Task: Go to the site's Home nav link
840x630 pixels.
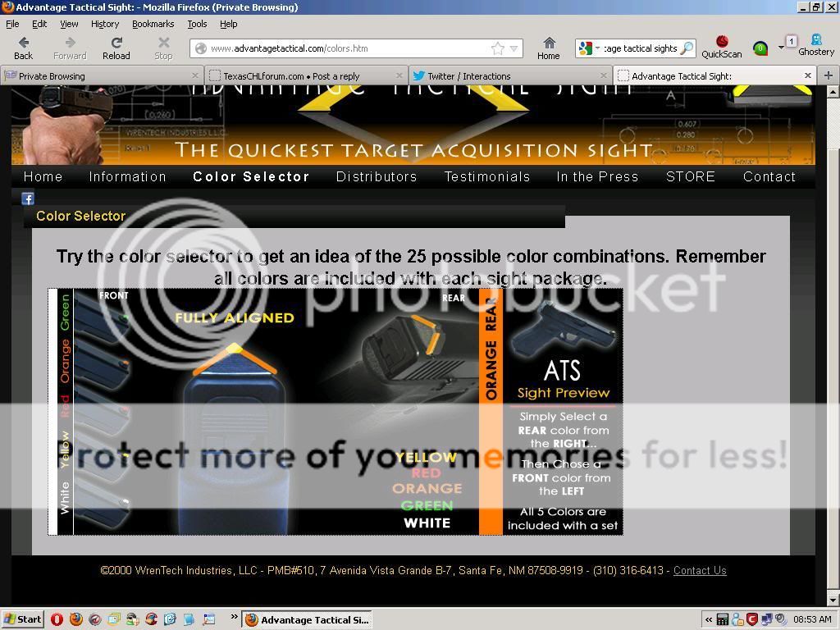Action: tap(43, 177)
